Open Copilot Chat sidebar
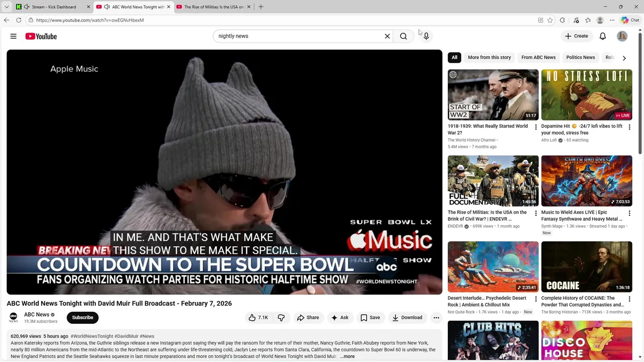 (630, 20)
